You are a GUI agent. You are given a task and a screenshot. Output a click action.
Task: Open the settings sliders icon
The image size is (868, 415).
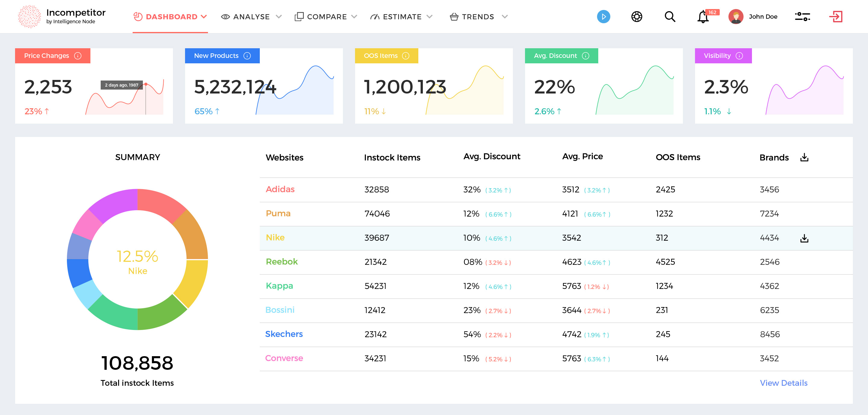click(802, 17)
